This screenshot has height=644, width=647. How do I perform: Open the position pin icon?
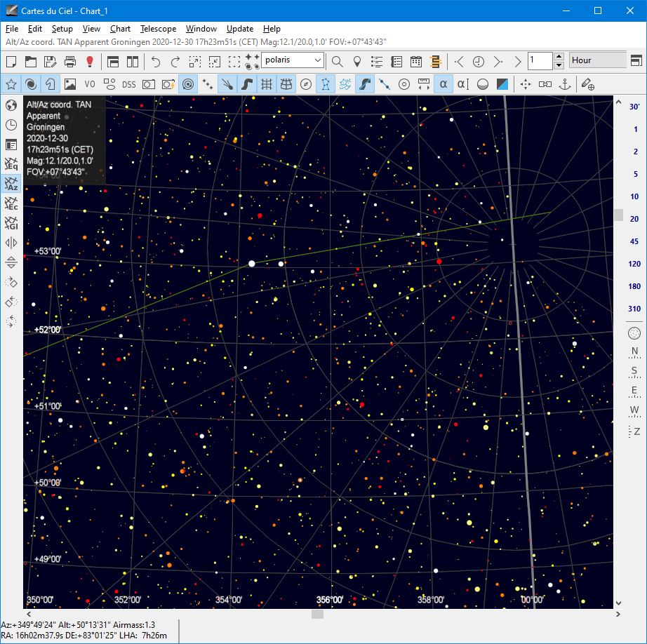(357, 62)
